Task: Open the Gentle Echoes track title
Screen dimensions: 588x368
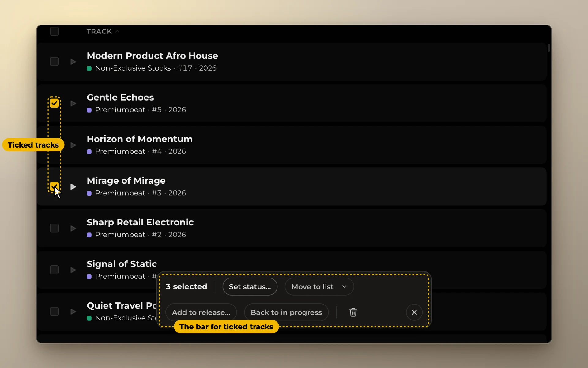Action: pos(120,97)
